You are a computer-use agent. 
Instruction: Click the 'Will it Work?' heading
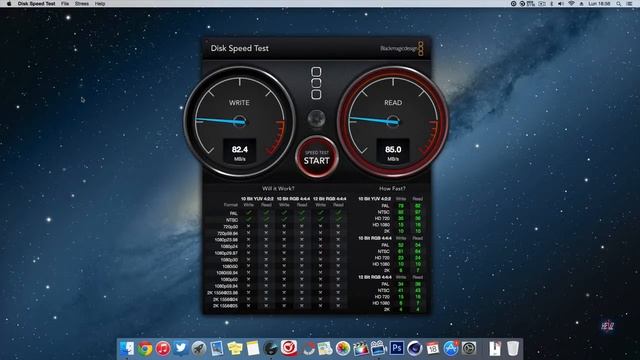point(278,189)
